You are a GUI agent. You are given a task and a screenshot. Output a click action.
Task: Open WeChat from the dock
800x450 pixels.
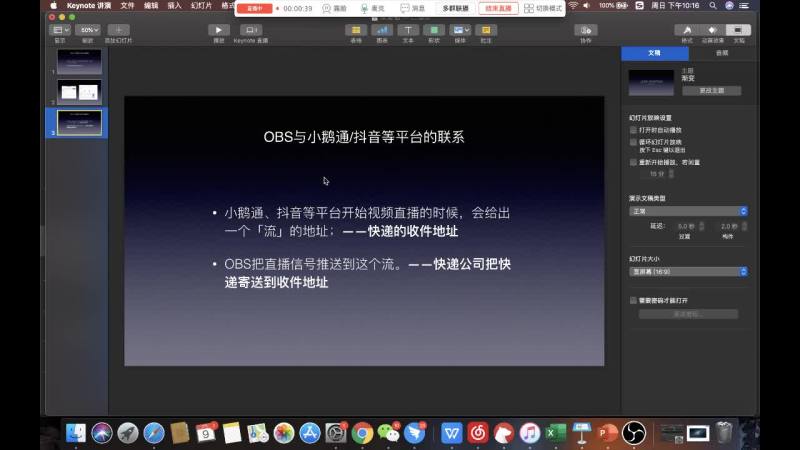pos(388,433)
